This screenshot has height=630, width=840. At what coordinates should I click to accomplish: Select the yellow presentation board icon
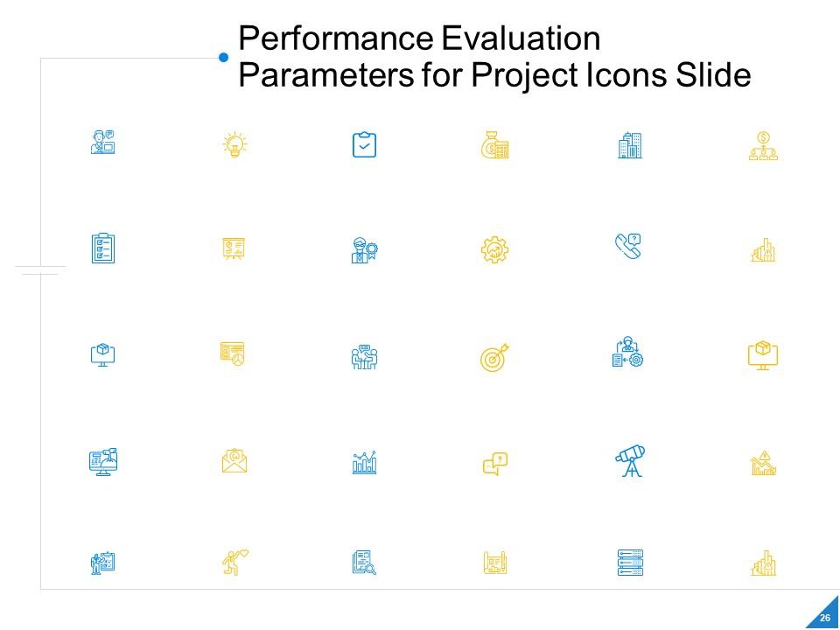[234, 249]
